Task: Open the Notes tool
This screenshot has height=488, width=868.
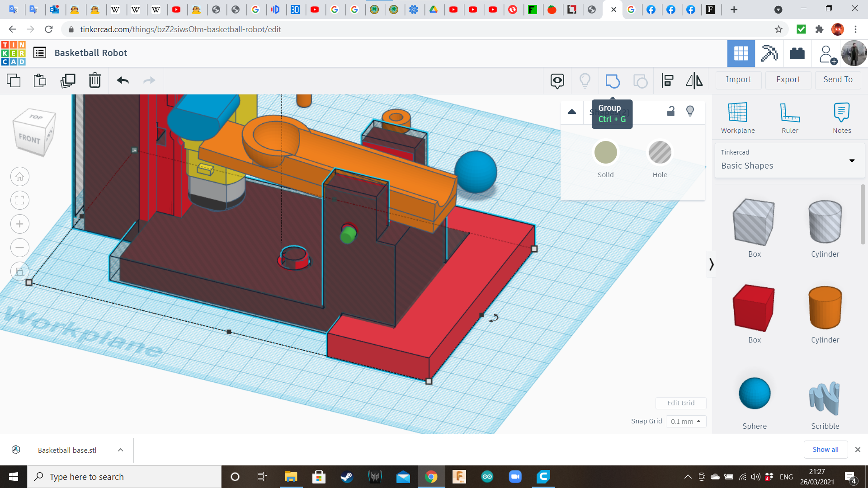Action: pyautogui.click(x=841, y=117)
